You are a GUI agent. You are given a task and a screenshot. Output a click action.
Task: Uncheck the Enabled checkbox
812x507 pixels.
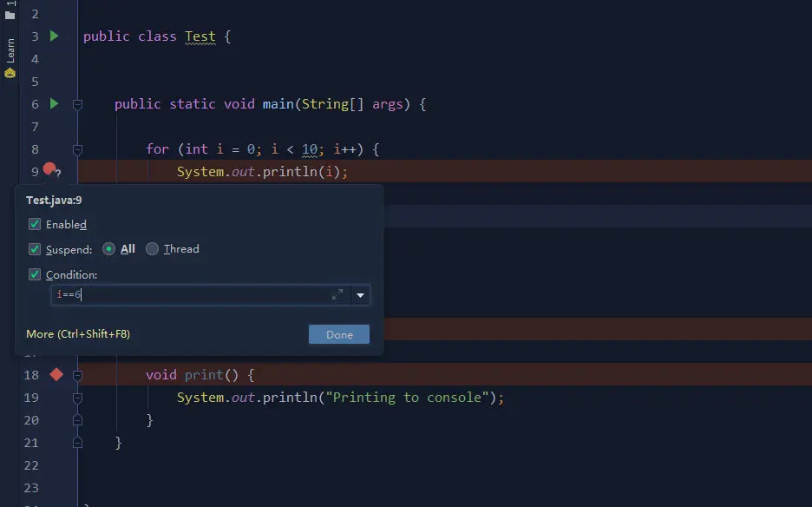click(x=35, y=224)
